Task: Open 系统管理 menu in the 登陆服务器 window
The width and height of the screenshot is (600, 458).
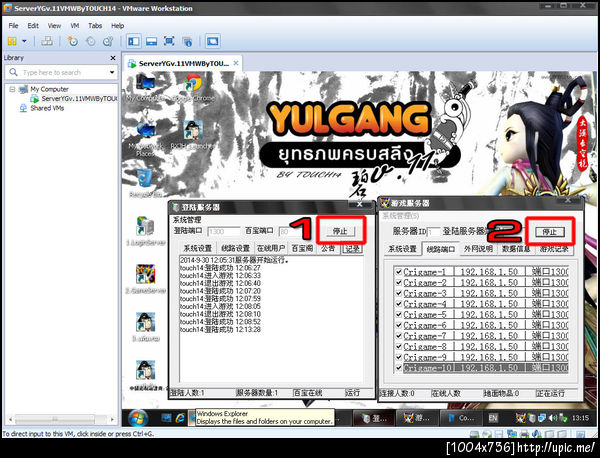Action: [187, 220]
